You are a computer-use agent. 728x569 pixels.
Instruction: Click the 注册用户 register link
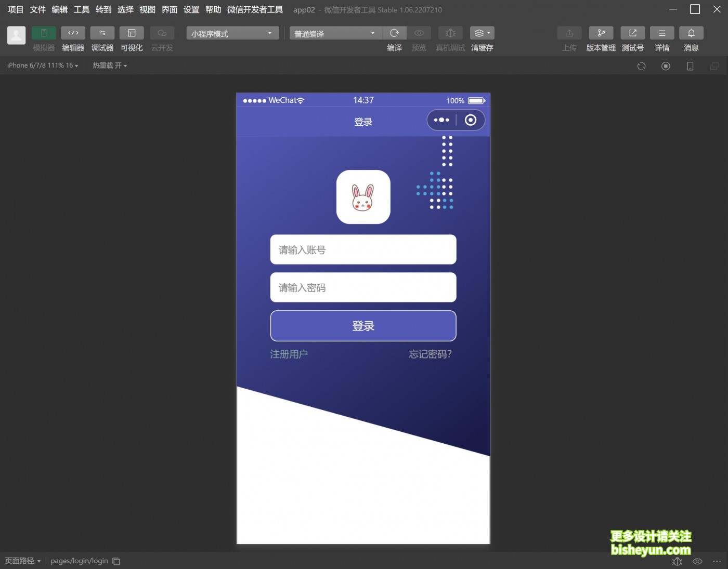[289, 354]
